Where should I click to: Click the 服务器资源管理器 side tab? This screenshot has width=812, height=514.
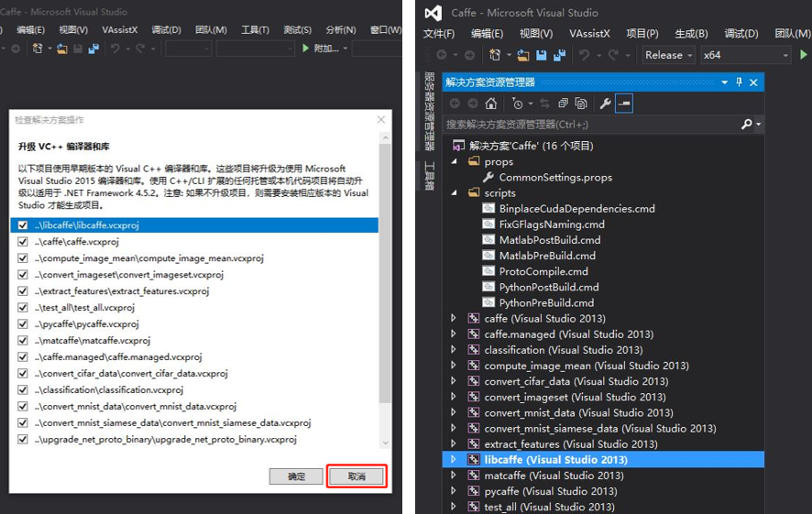pos(430,111)
